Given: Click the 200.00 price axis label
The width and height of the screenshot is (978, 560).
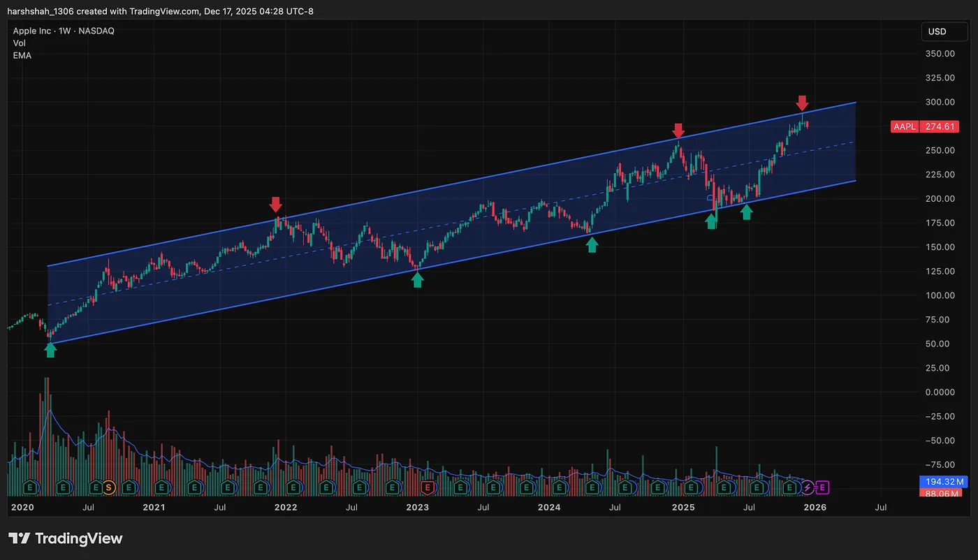Looking at the screenshot, I should coord(940,199).
